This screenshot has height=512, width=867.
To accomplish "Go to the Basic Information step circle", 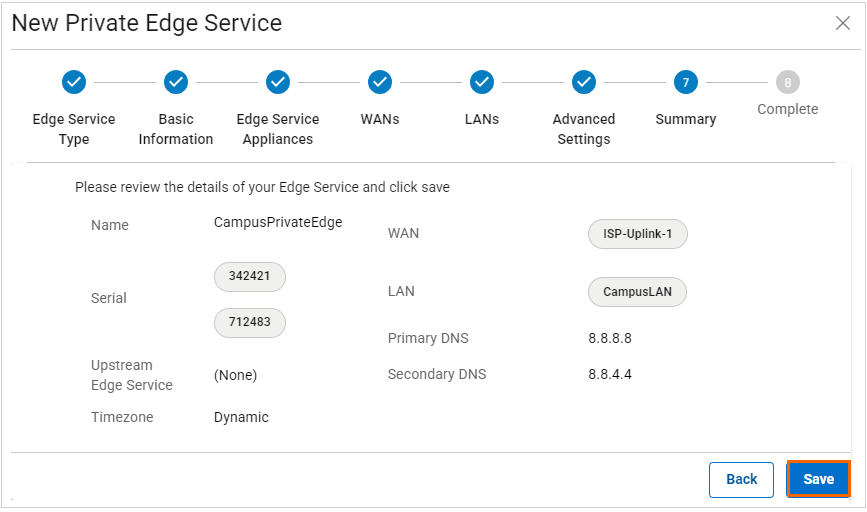I will click(x=176, y=82).
